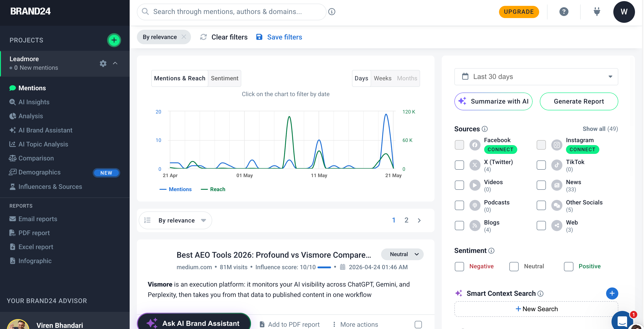644x329 pixels.
Task: Open integrations plug icon
Action: pos(597,12)
